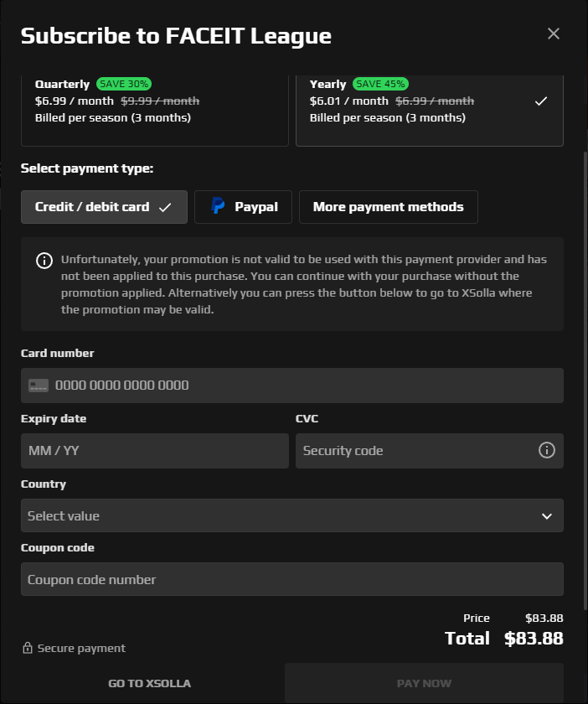Viewport: 588px width, 704px height.
Task: Click the SAVE 45% badge on Yearly
Action: click(x=382, y=84)
